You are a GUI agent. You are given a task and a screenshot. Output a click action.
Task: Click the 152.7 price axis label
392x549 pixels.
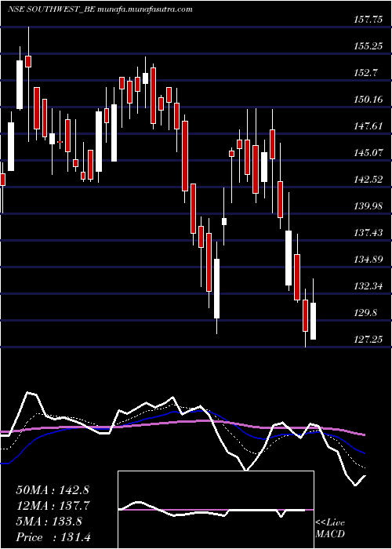(x=366, y=73)
